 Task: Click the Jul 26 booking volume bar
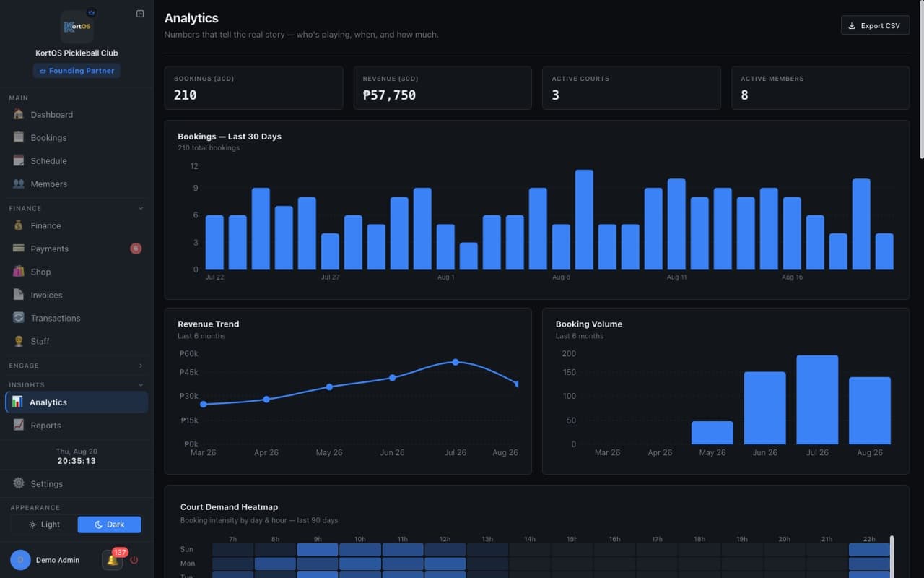click(817, 400)
